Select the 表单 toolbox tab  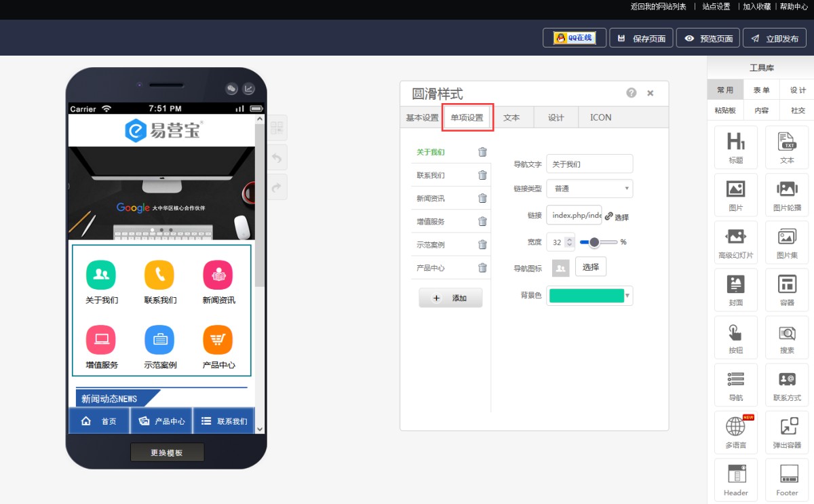[762, 90]
